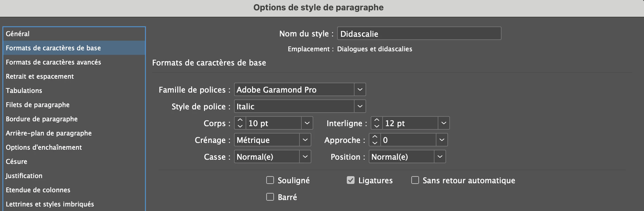Screen dimensions: 644x211
Task: Enable the Barré strikethrough checkbox
Action: (x=270, y=197)
